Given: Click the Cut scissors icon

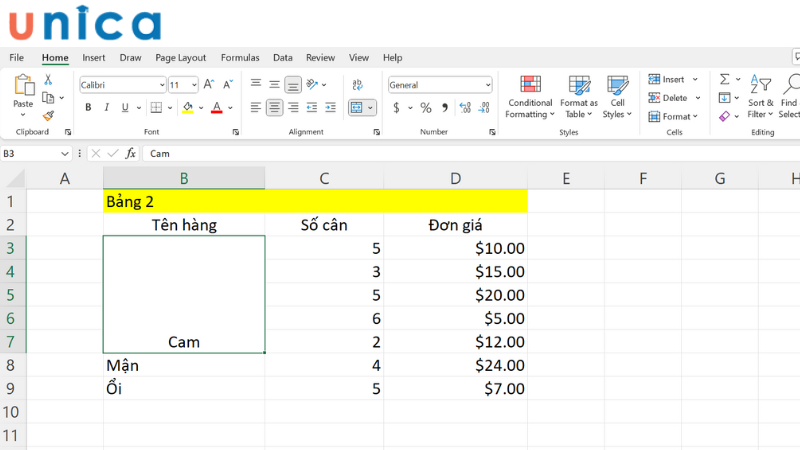Looking at the screenshot, I should click(48, 80).
